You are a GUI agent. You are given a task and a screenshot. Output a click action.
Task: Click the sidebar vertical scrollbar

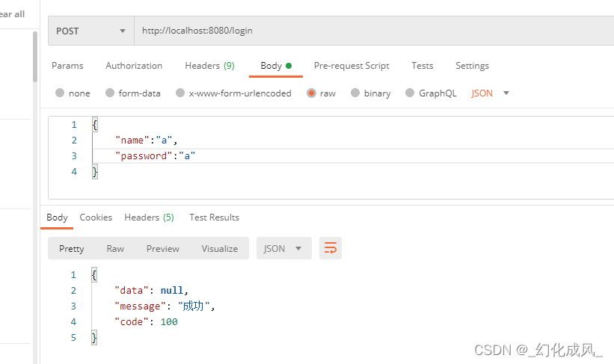coord(35,57)
